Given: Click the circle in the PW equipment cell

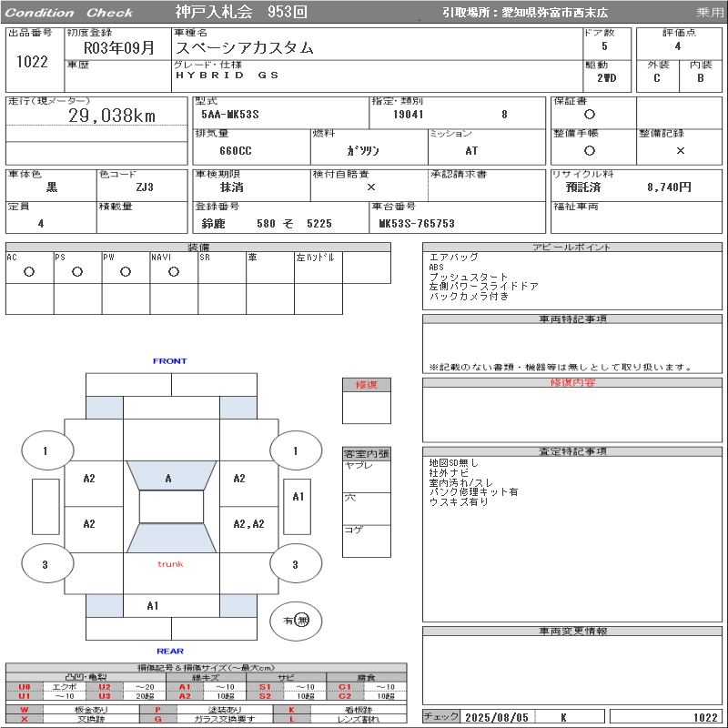Looking at the screenshot, I should [126, 271].
